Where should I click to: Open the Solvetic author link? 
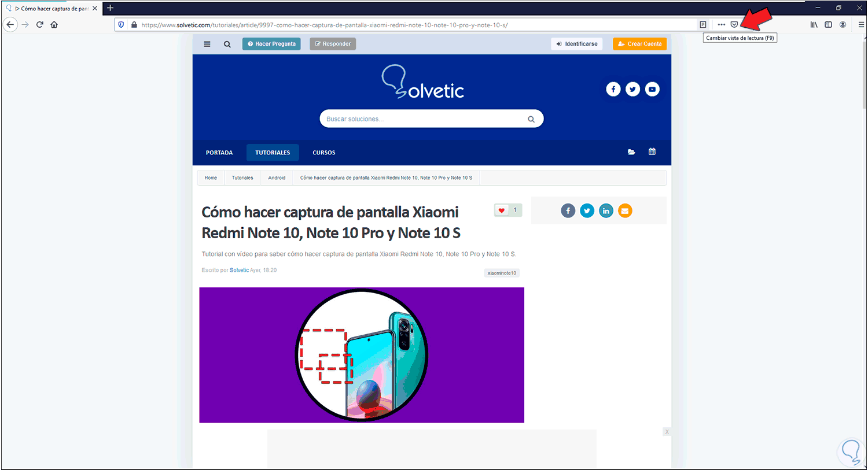tap(239, 270)
